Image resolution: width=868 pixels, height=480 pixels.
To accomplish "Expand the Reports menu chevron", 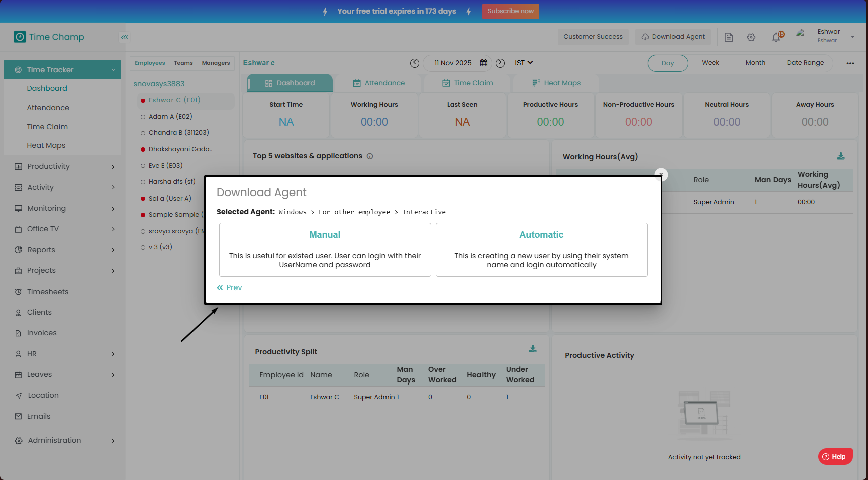I will (x=113, y=250).
